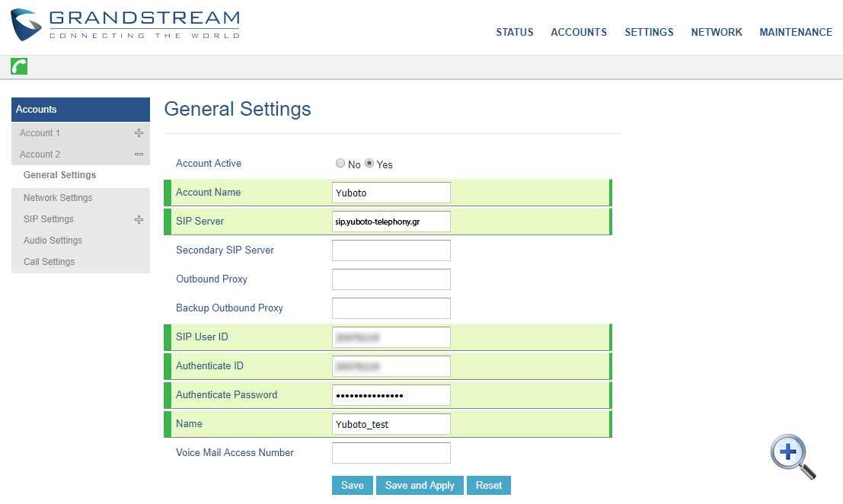Screen dimensions: 843x504
Task: Open the SETTINGS menu
Action: (x=649, y=32)
